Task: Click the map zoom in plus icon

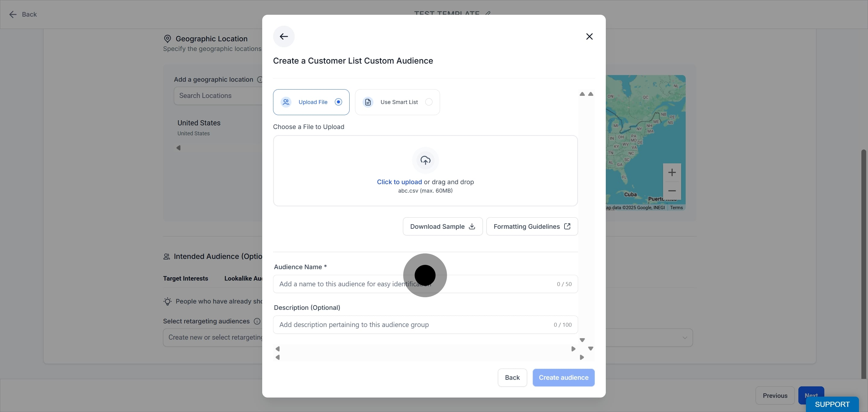Action: (672, 172)
